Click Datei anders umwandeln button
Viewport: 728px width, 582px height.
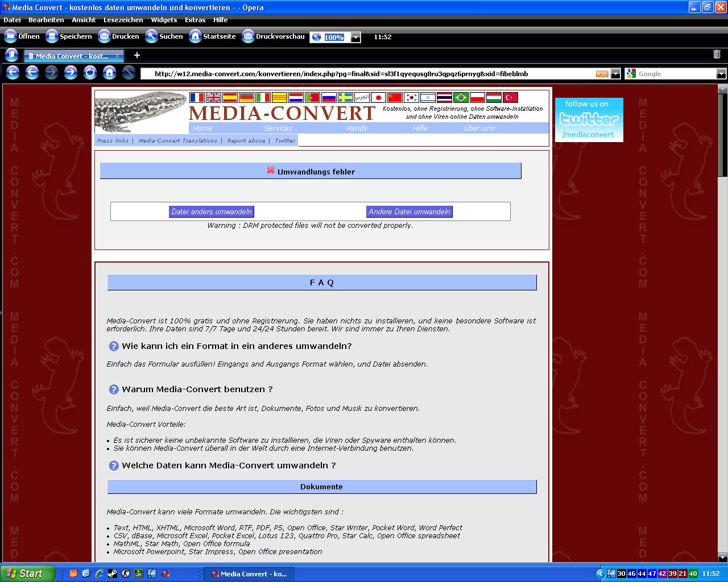[x=212, y=211]
